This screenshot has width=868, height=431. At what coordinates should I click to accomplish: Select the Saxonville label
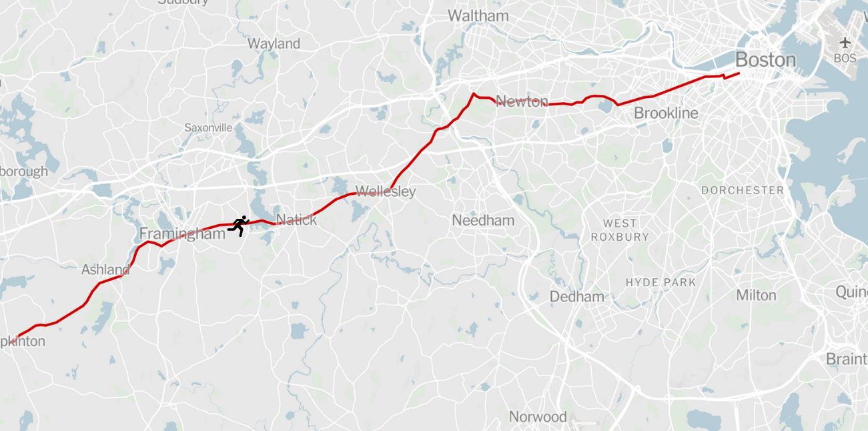208,127
